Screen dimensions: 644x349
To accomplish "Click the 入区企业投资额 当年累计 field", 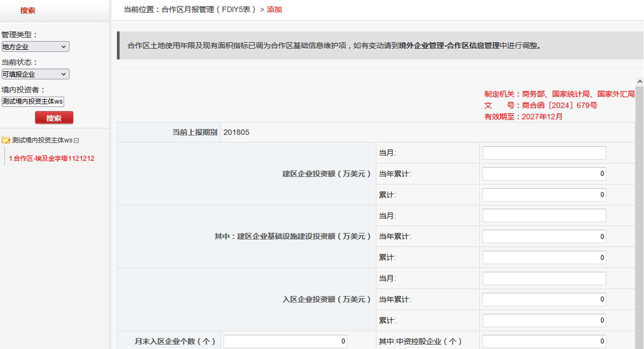I will click(x=544, y=299).
